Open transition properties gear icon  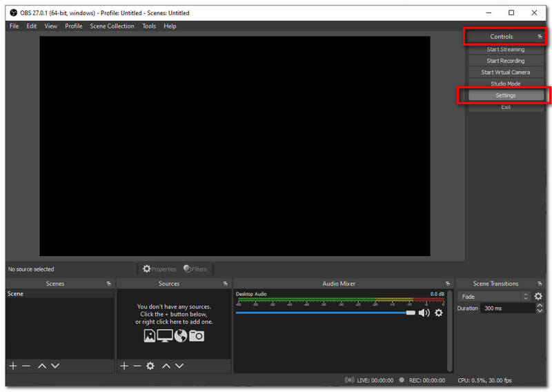pos(538,296)
